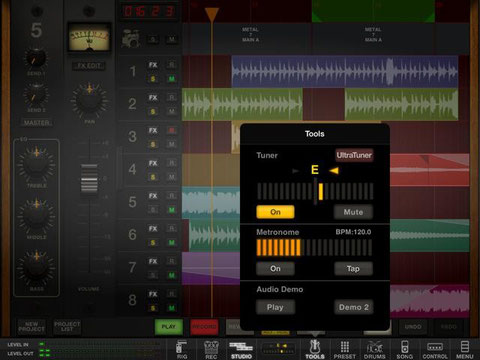The image size is (480, 360).
Task: Tap the Level In meter indicator
Action: click(42, 344)
